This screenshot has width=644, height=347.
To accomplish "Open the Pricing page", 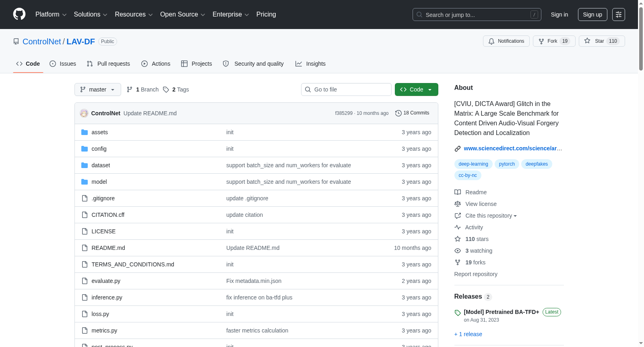I will 266,15.
